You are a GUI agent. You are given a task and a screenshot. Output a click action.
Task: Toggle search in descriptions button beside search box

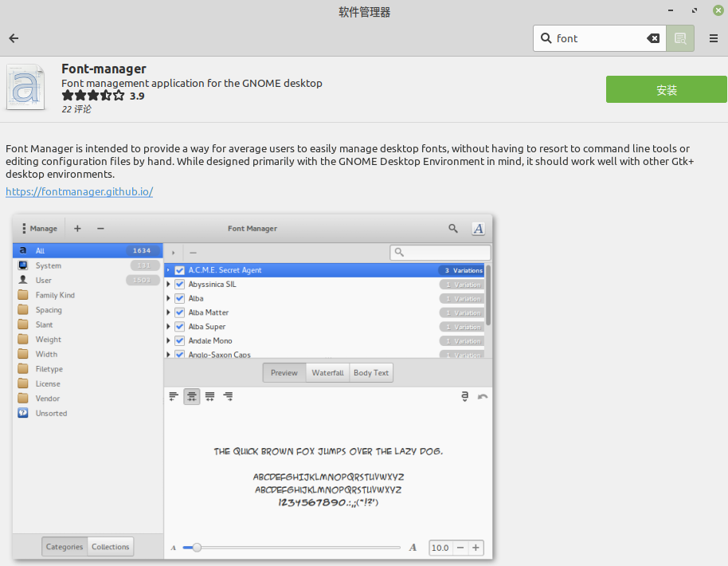tap(680, 38)
